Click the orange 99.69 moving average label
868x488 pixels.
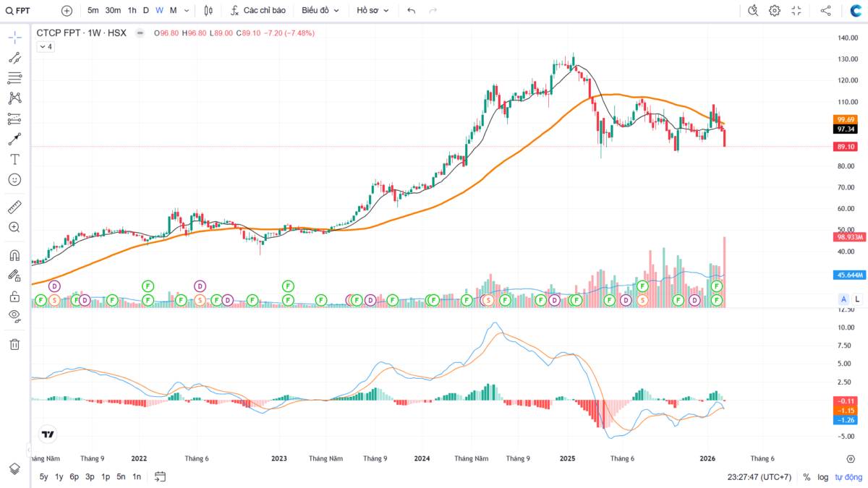(x=846, y=119)
